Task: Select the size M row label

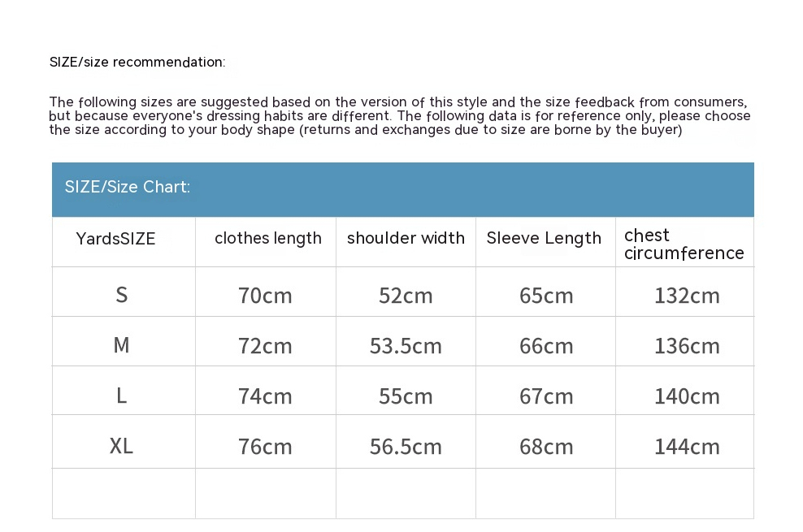Action: point(122,345)
